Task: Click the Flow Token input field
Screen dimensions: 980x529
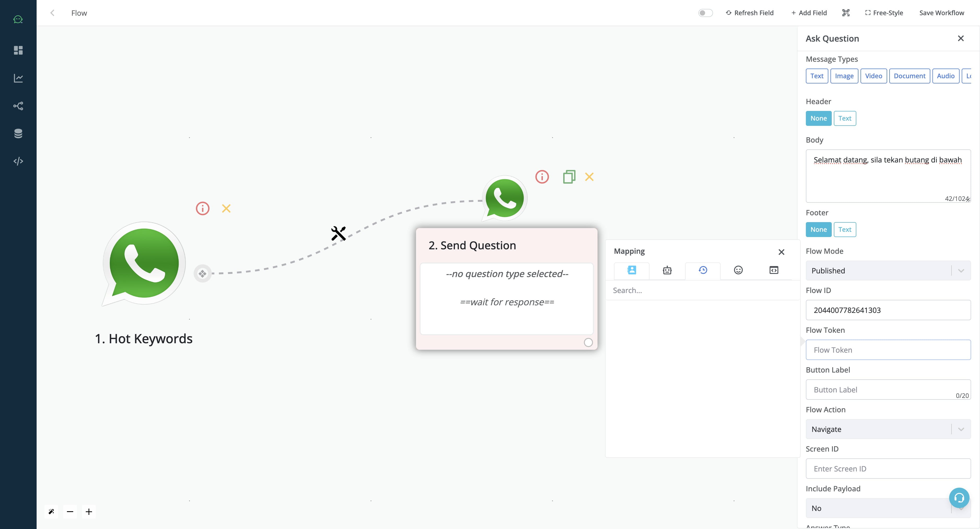Action: [x=888, y=350]
